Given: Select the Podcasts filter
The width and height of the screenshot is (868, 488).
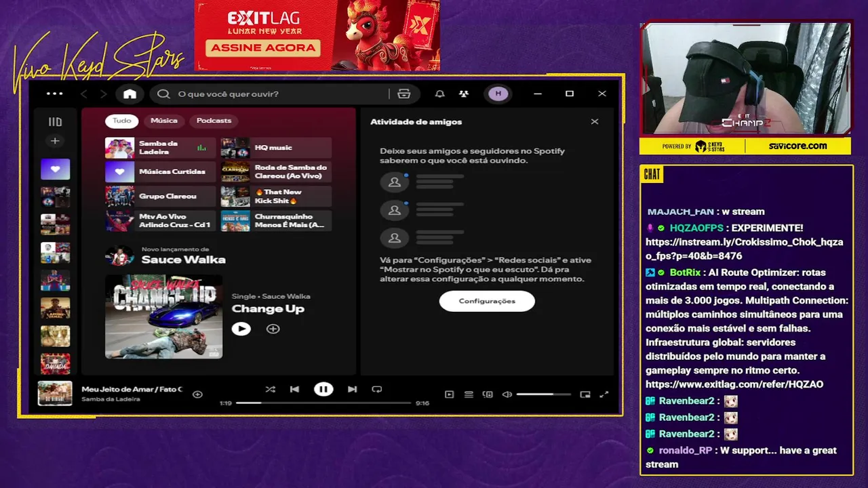Looking at the screenshot, I should click(x=214, y=121).
